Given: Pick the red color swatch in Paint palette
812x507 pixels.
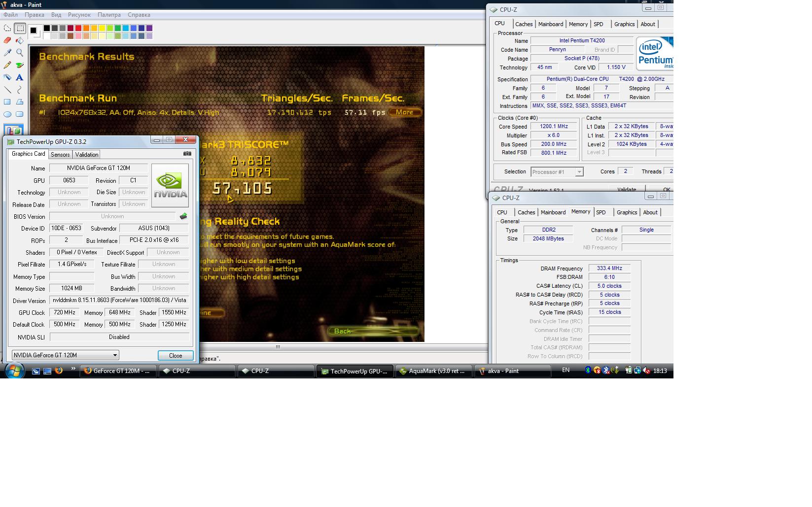Looking at the screenshot, I should pyautogui.click(x=78, y=28).
